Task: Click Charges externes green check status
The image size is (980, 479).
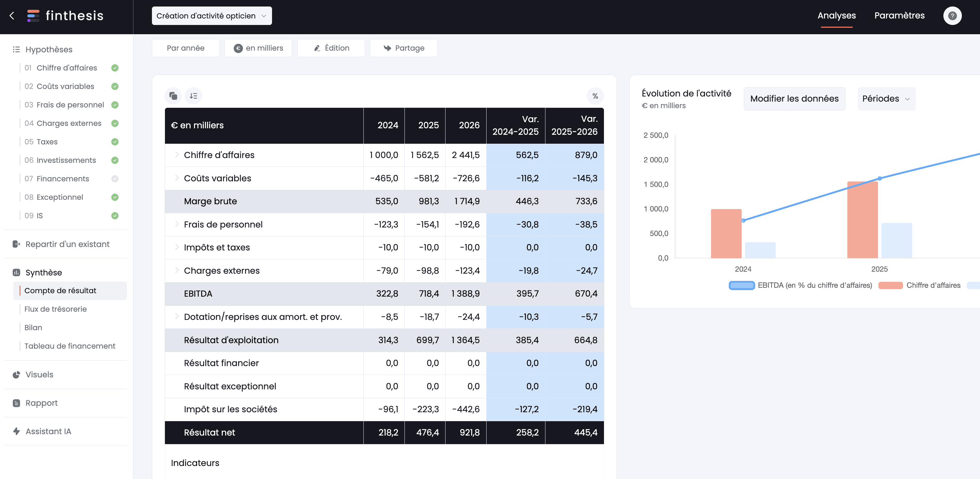Action: [115, 123]
